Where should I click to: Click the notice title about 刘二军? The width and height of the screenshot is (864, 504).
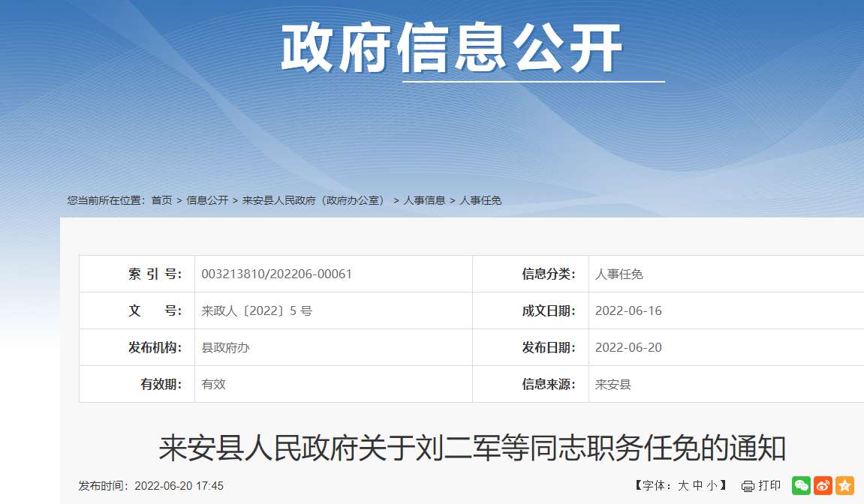tap(472, 448)
